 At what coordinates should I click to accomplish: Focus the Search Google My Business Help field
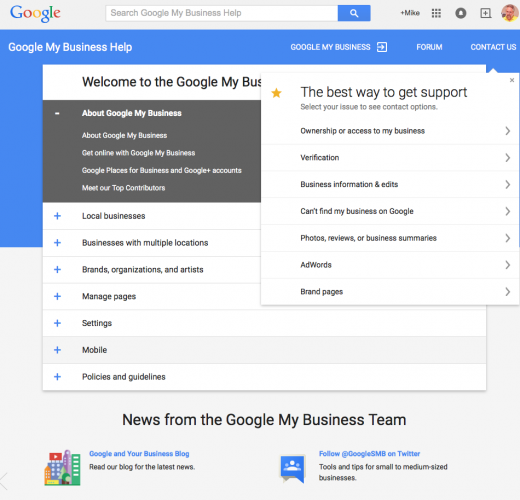point(222,13)
